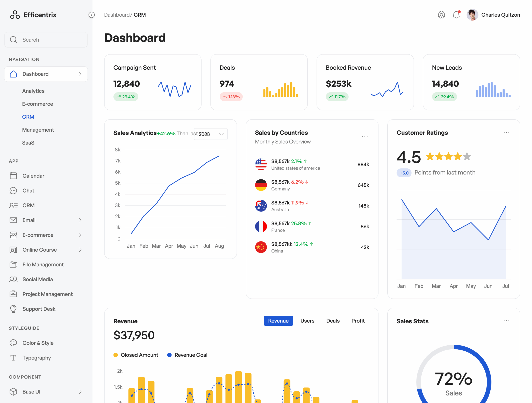Open the settings gear icon
532x403 pixels.
(441, 15)
